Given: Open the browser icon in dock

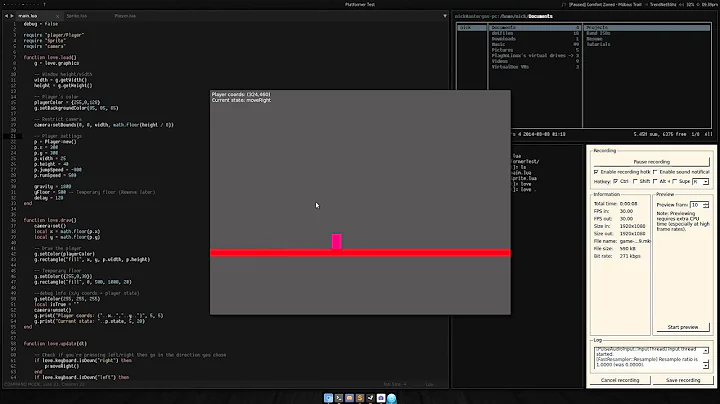Looking at the screenshot, I should pyautogui.click(x=328, y=398).
